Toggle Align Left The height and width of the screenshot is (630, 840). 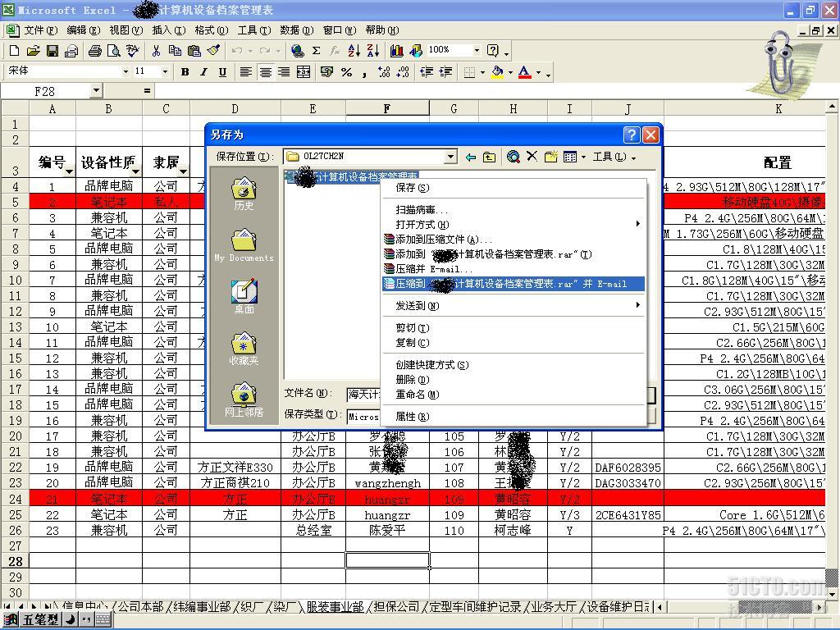pos(246,72)
